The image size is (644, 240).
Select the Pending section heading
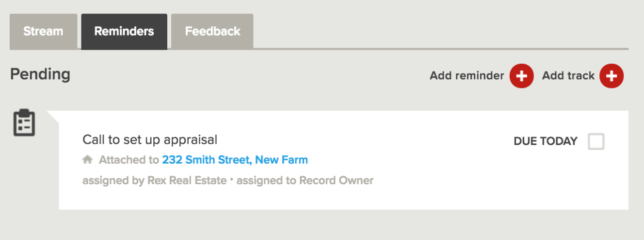(40, 74)
